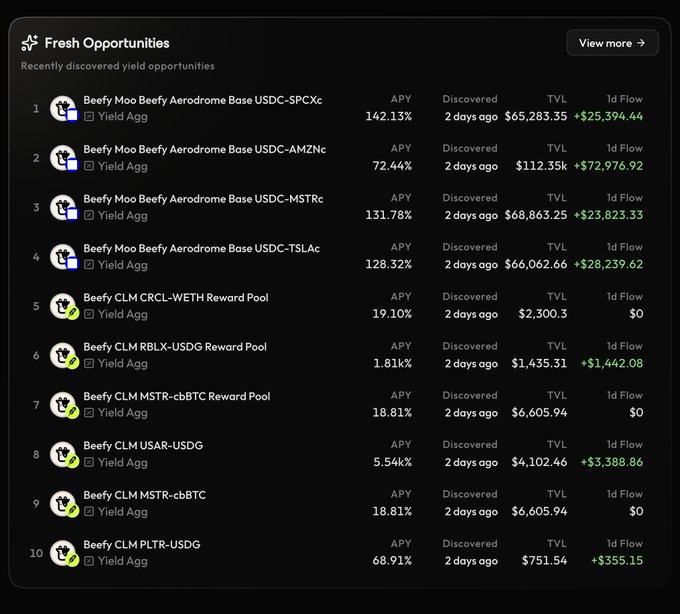
Task: Click the 5.54k% APY value
Action: (x=392, y=463)
